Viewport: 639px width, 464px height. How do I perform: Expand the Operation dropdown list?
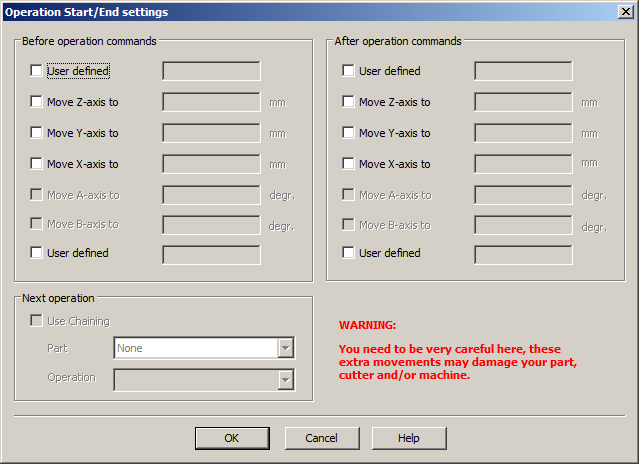click(285, 379)
